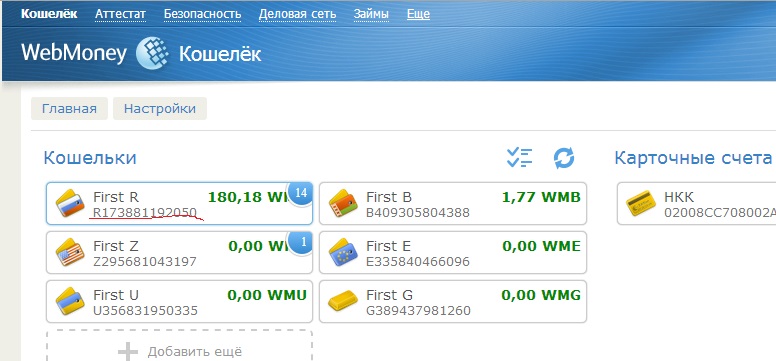Switch to the Главная tab
This screenshot has width=776, height=361.
tap(69, 108)
